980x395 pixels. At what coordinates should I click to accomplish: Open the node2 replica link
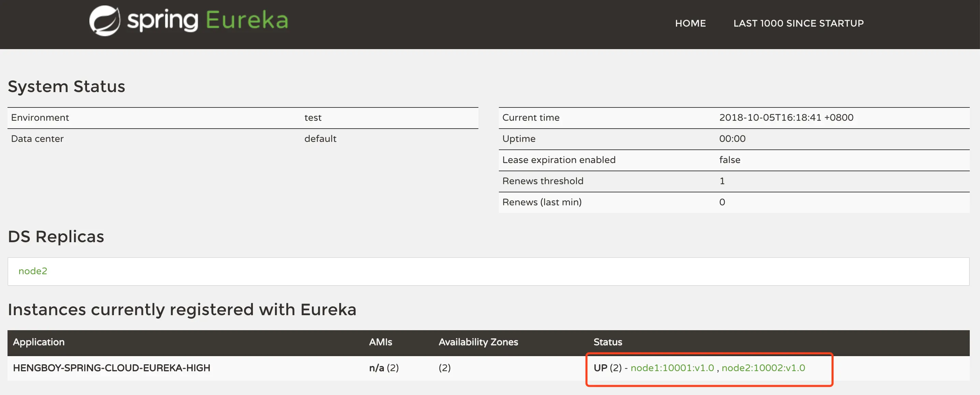(x=33, y=271)
